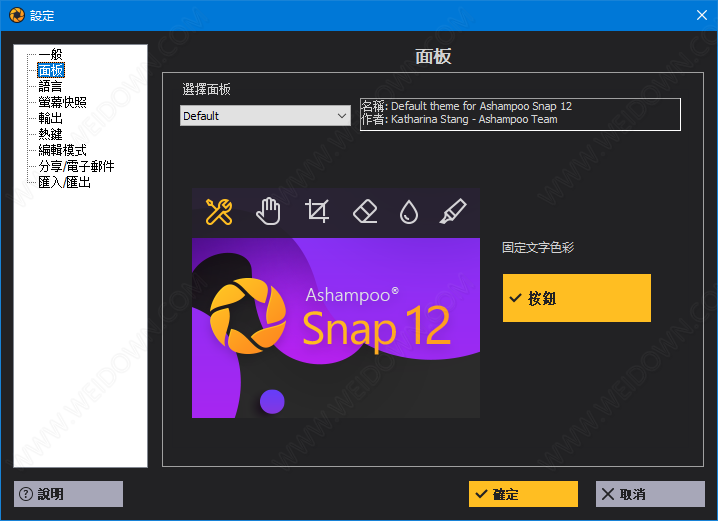Select 語言 in settings tree
The height and width of the screenshot is (521, 718).
[x=50, y=87]
